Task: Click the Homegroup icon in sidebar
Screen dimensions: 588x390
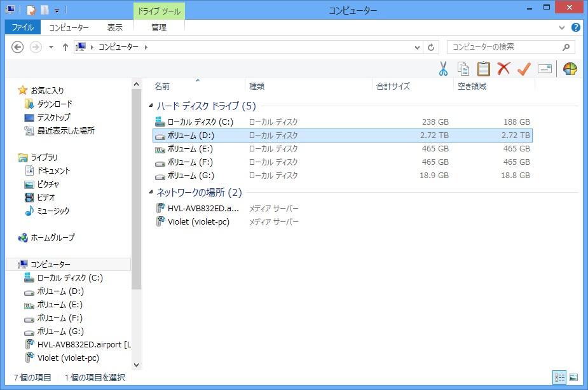Action: click(x=23, y=237)
